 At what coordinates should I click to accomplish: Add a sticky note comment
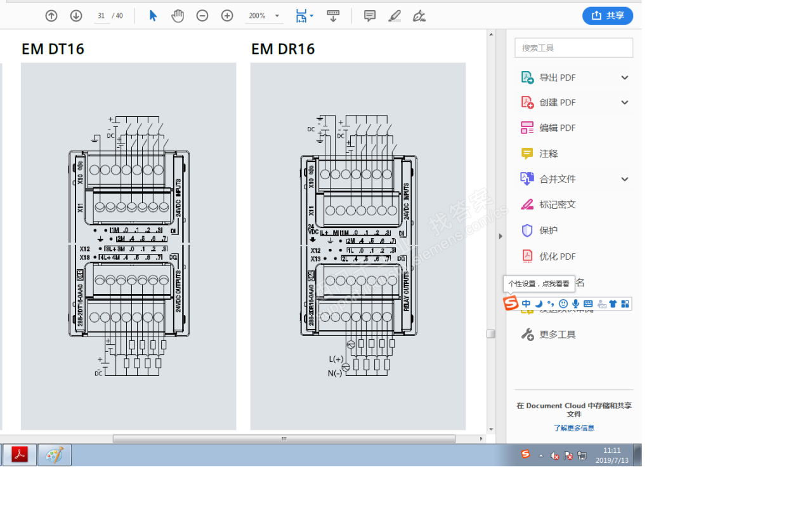[370, 16]
